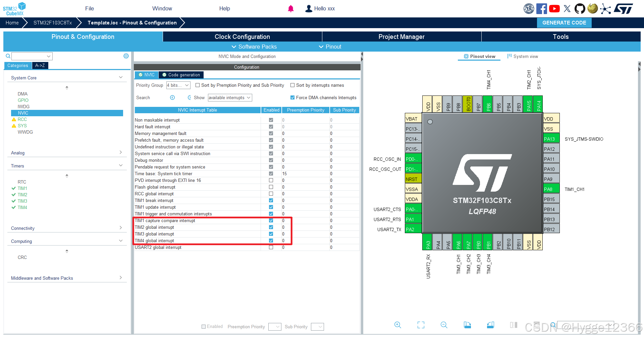Click STM32F103C8Tx breadcrumb
The height and width of the screenshot is (338, 644).
(53, 23)
